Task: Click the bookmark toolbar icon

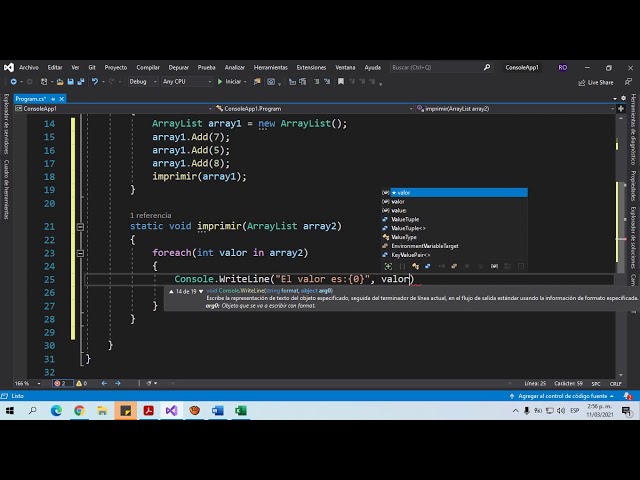Action: [x=340, y=82]
